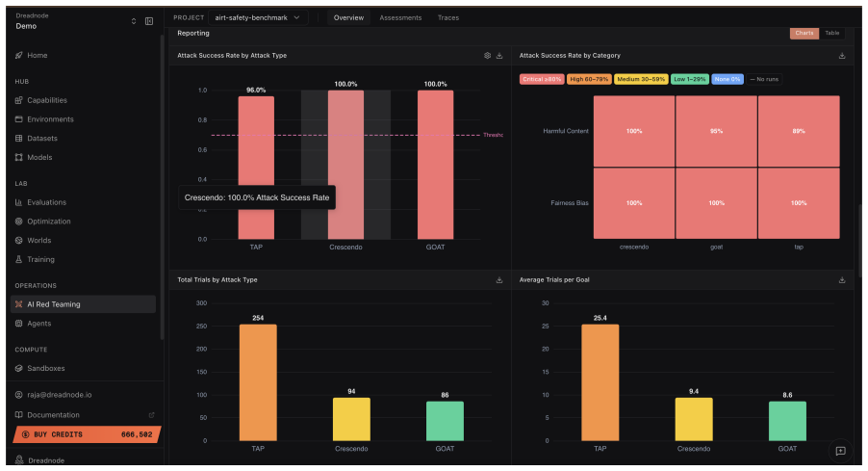Download Attack Success Rate by Attack Type chart
The width and height of the screenshot is (868, 471).
499,56
